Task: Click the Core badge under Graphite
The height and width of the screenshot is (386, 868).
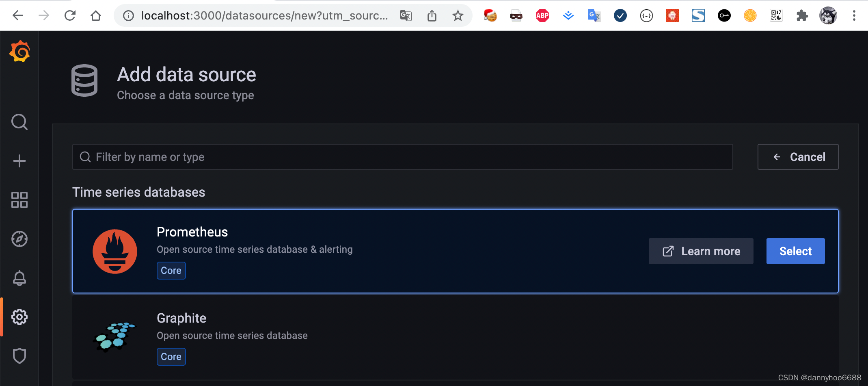Action: click(x=171, y=357)
